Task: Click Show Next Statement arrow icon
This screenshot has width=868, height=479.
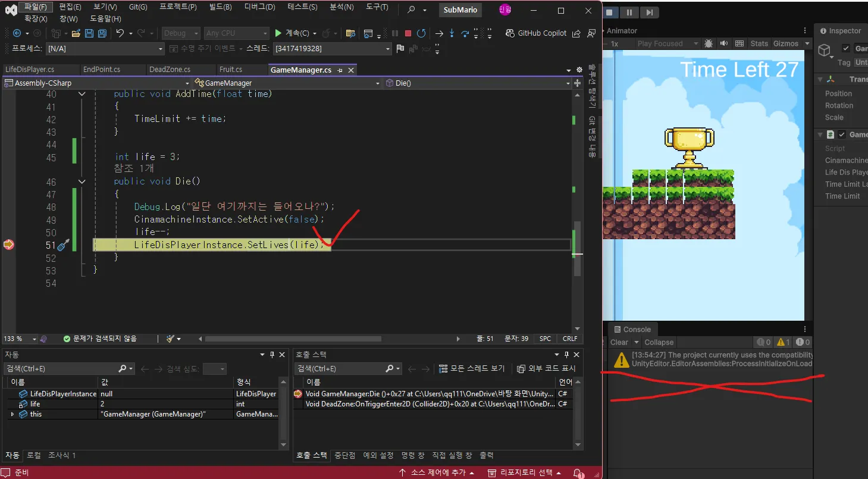Action: click(439, 33)
